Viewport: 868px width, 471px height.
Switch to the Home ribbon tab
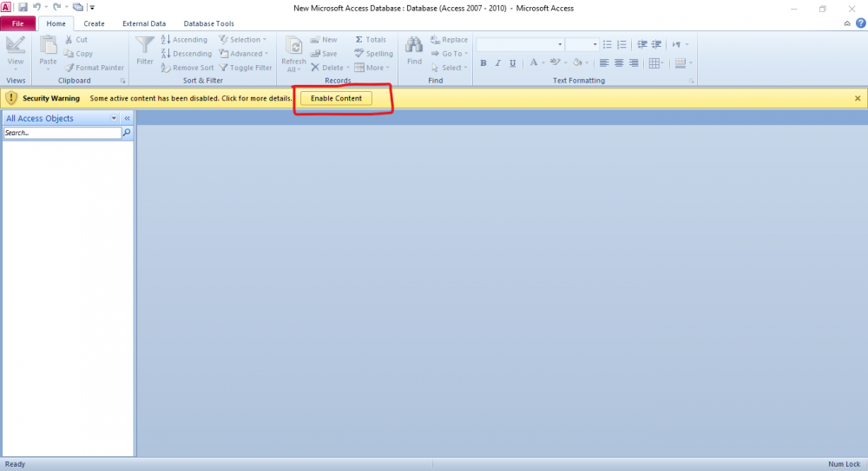(56, 23)
